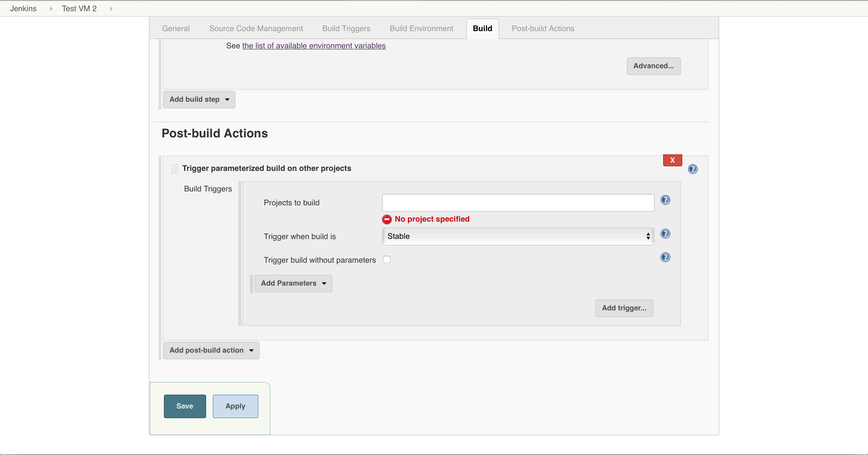Switch to the Build Environment tab
Image resolution: width=868 pixels, height=455 pixels.
tap(421, 28)
